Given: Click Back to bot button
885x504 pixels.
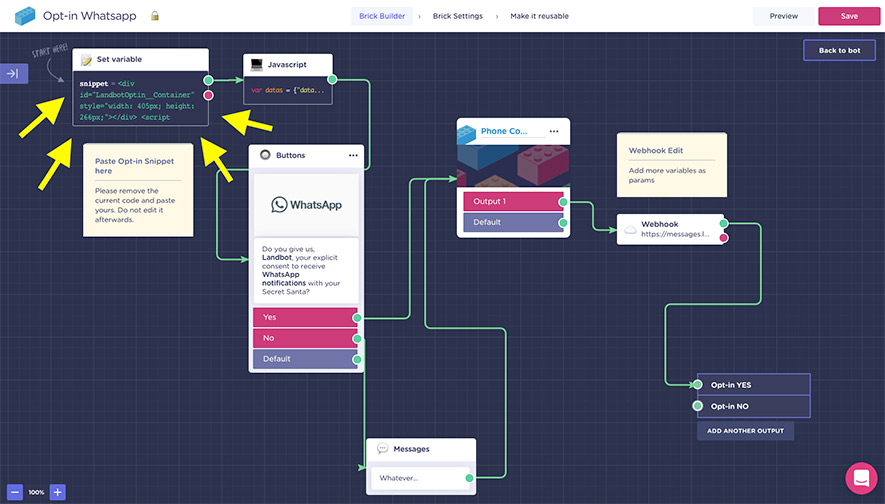Looking at the screenshot, I should (x=839, y=50).
